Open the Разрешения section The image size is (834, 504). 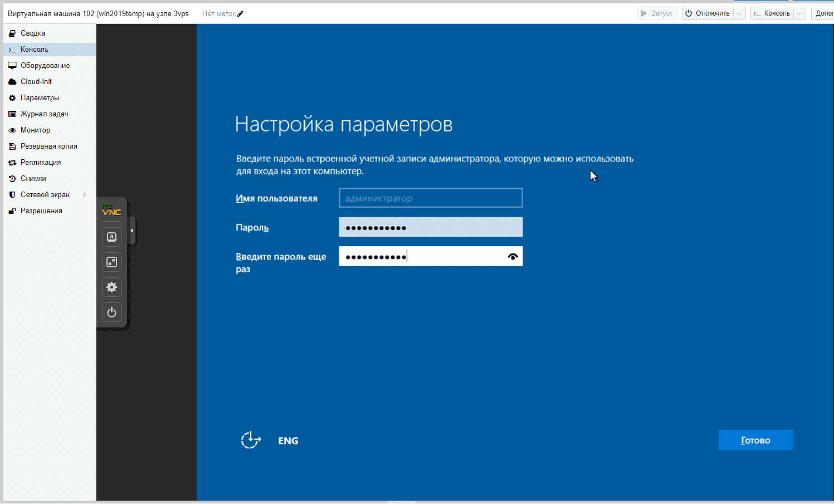(x=50, y=211)
